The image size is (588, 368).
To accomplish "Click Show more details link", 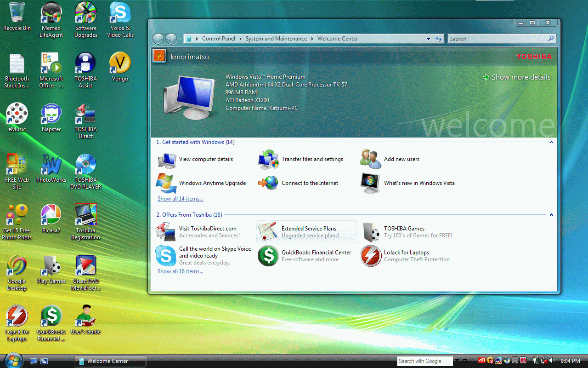I will [516, 77].
